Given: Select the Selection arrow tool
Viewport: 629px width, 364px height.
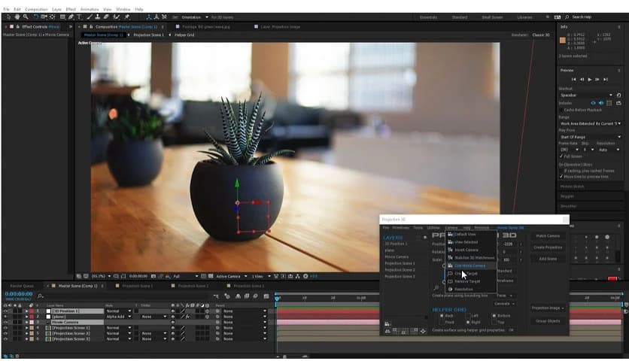Looking at the screenshot, I should click(x=8, y=17).
